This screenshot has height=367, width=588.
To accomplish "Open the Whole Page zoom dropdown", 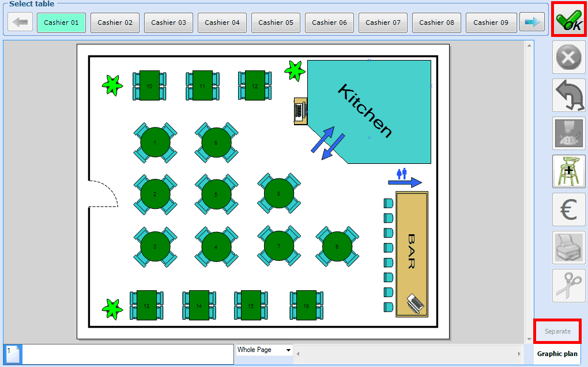I will [x=264, y=350].
